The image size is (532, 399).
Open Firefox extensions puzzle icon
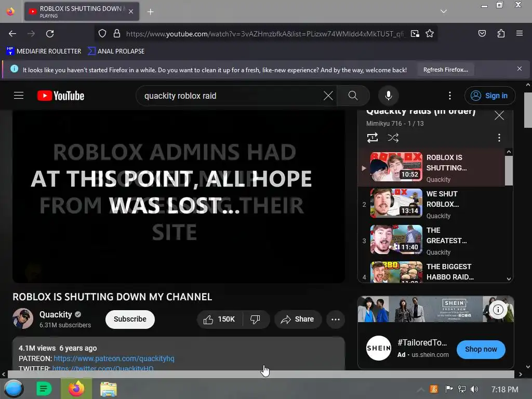(501, 34)
